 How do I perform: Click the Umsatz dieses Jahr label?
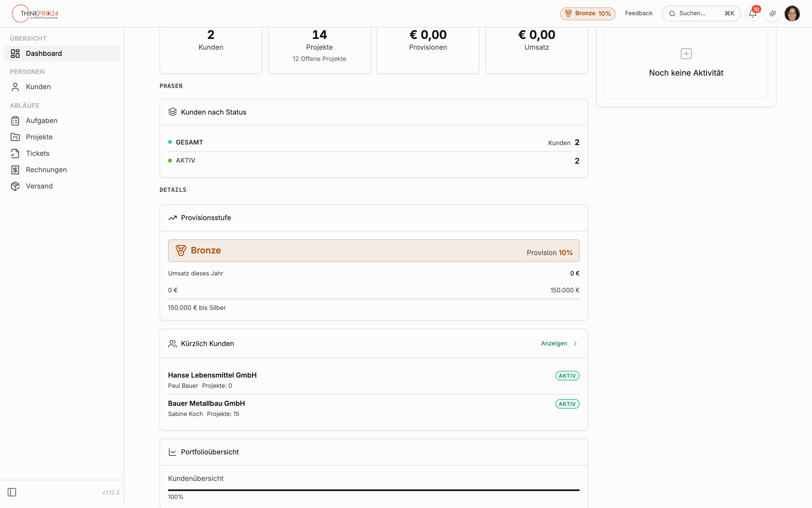point(195,273)
